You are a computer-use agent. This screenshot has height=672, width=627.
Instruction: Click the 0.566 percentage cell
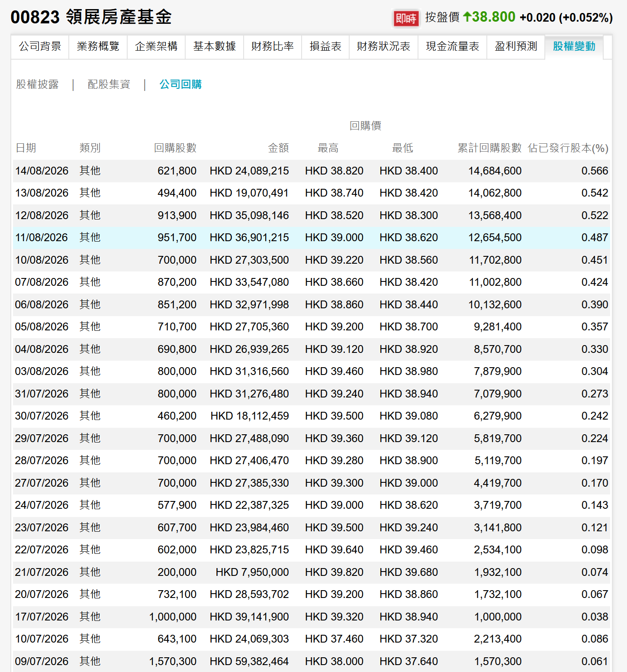[595, 171]
